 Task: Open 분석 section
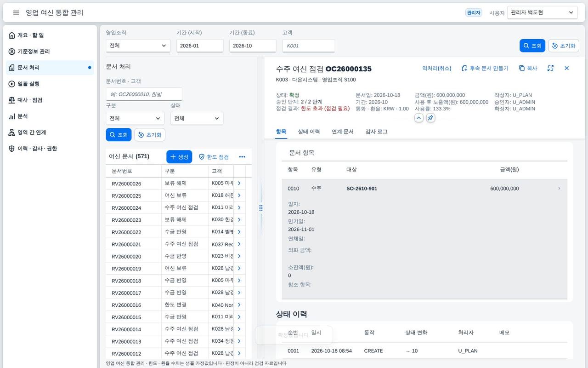[50, 116]
